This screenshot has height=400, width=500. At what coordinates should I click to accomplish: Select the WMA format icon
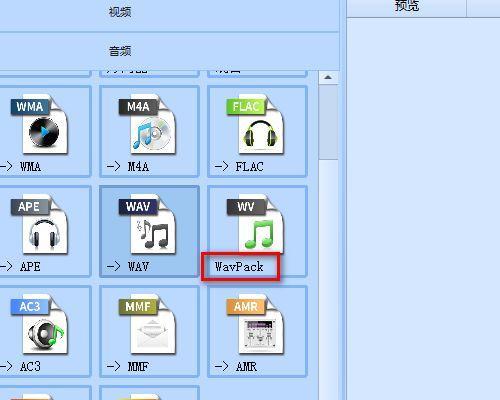40,125
